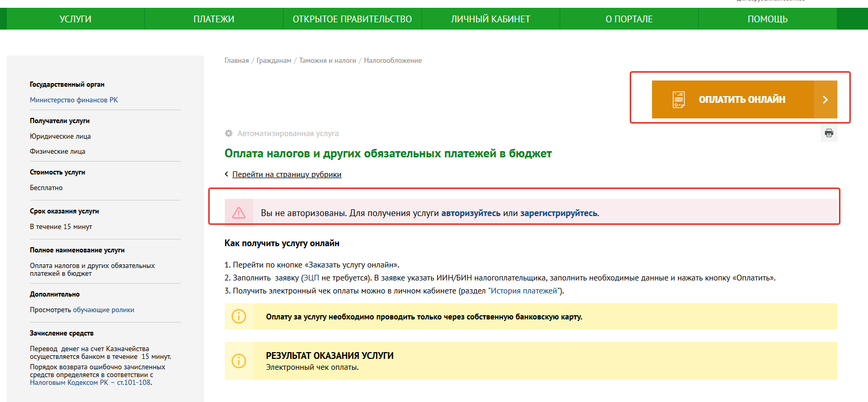Open the История платежей link
This screenshot has height=402, width=868.
pyautogui.click(x=524, y=291)
